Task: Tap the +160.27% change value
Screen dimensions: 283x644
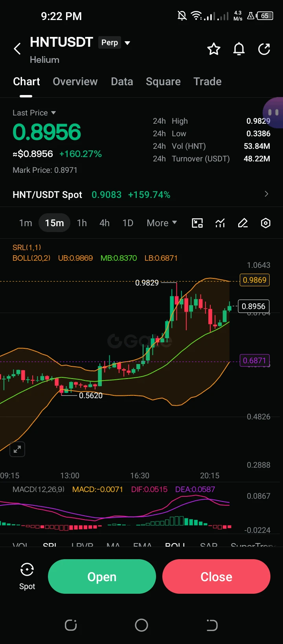Action: pos(81,154)
